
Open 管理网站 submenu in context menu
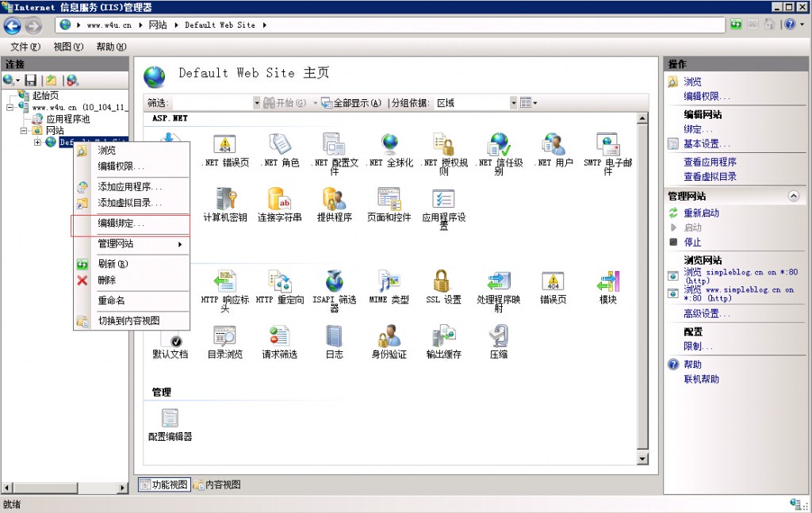click(131, 244)
